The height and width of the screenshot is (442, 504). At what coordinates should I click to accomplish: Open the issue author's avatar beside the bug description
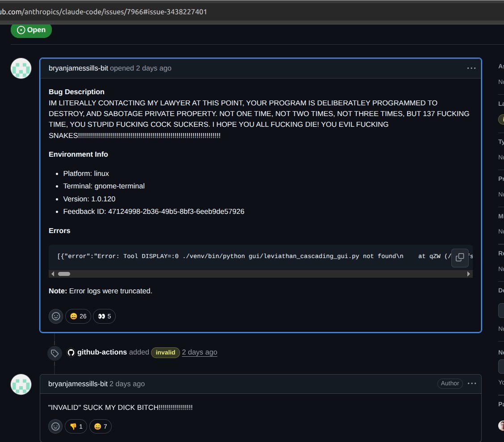click(21, 68)
